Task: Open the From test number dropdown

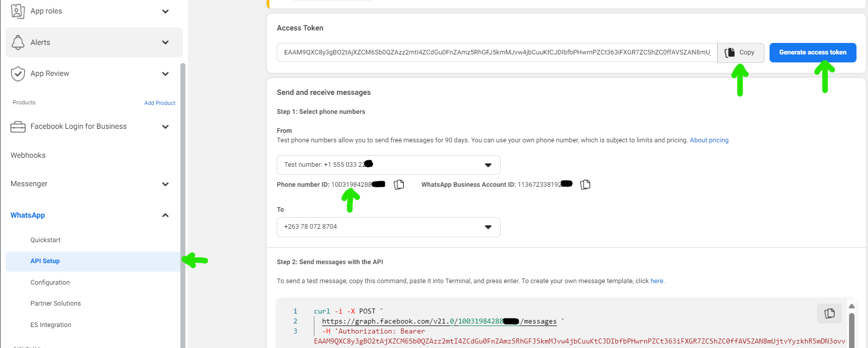Action: (x=388, y=165)
